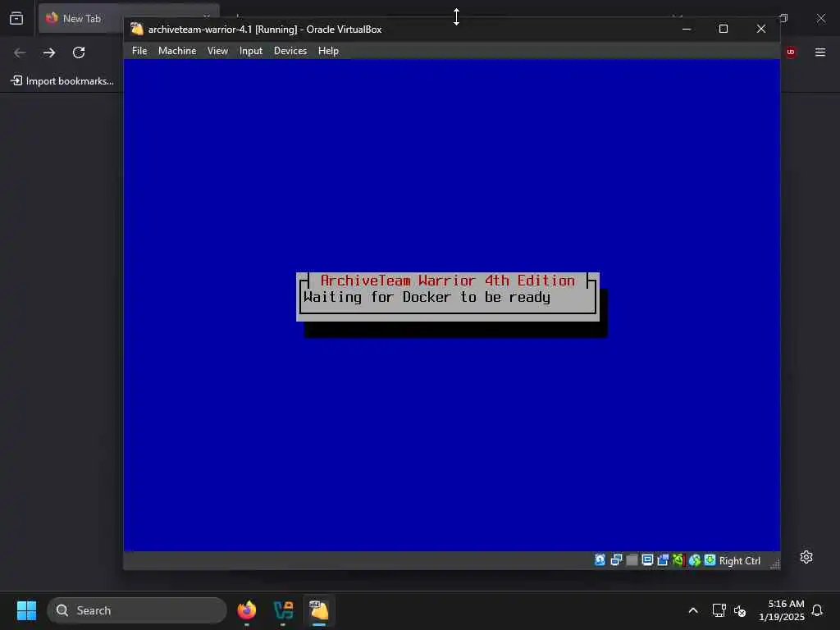Open the Machine menu
840x630 pixels.
tap(177, 51)
